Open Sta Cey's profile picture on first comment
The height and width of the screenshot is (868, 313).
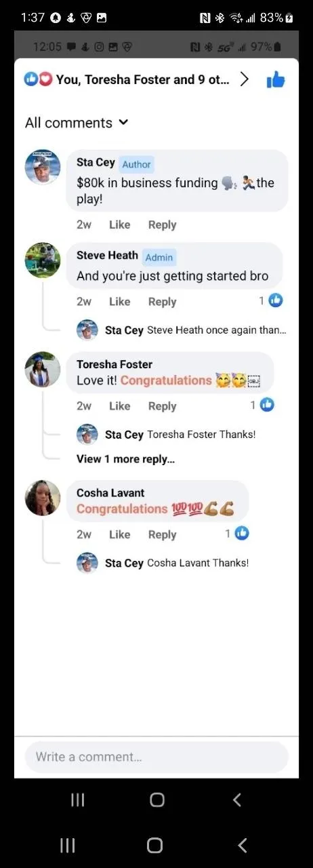[x=43, y=167]
